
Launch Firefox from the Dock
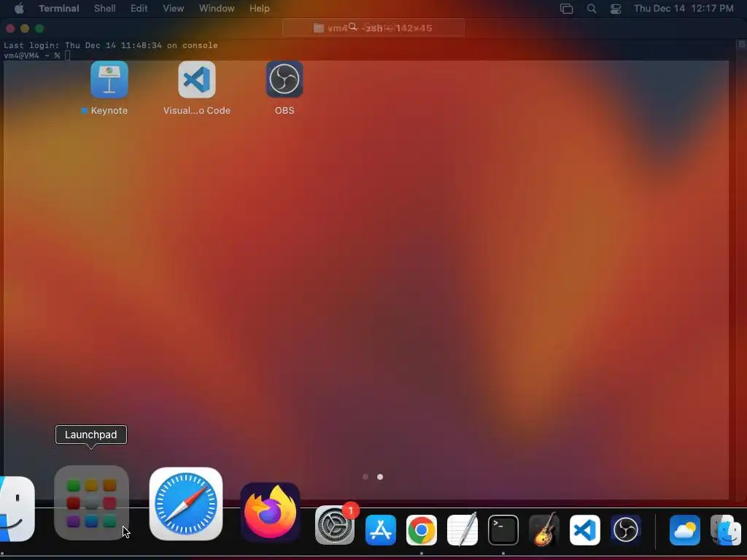270,512
